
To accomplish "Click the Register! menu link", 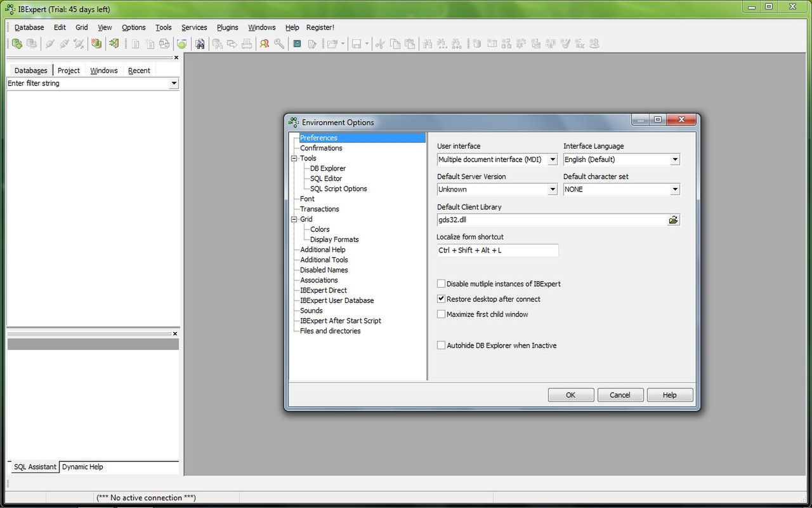I will [320, 27].
